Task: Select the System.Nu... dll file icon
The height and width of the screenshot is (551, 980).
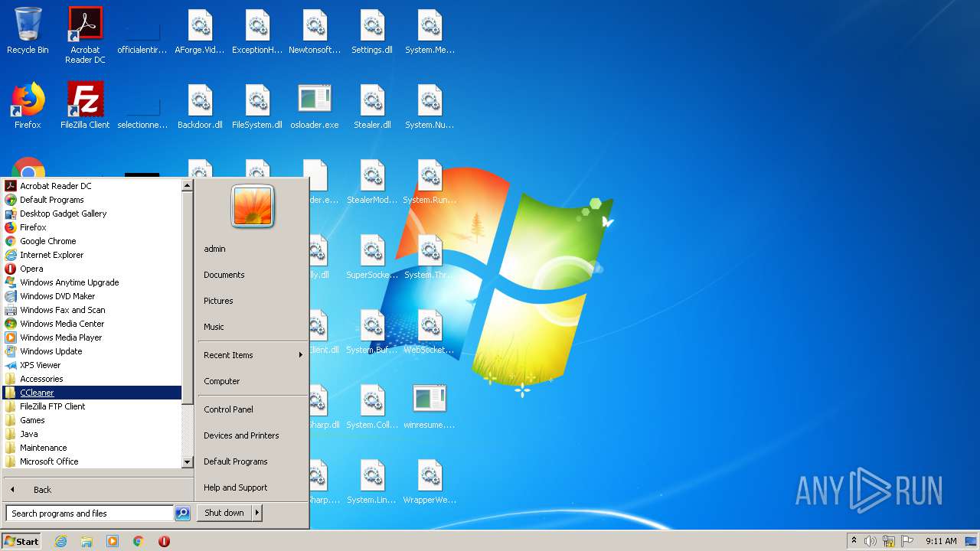Action: [430, 106]
